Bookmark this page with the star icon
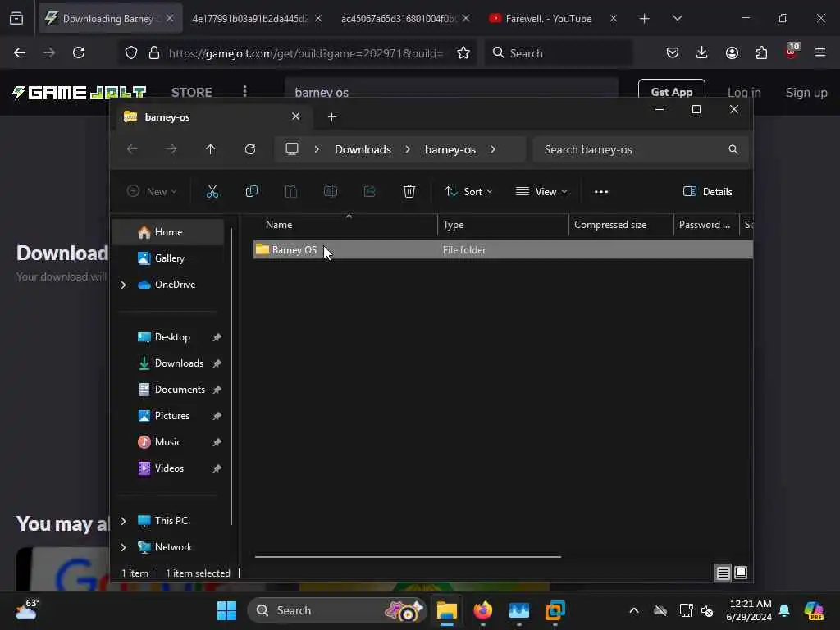 [x=463, y=53]
